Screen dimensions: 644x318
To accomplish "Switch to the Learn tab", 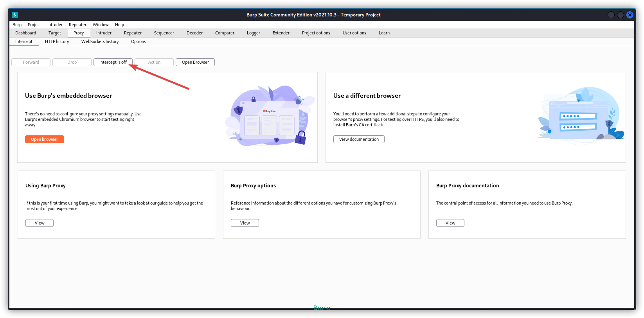I will click(384, 33).
